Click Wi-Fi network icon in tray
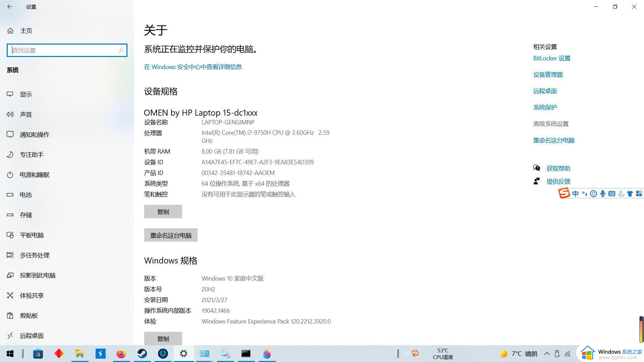 568,354
